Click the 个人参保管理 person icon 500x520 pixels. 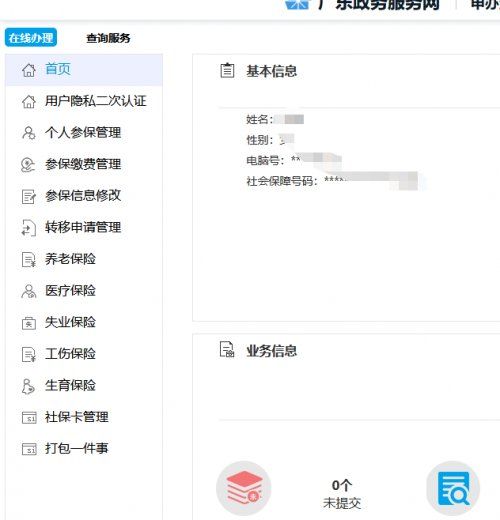tap(29, 133)
